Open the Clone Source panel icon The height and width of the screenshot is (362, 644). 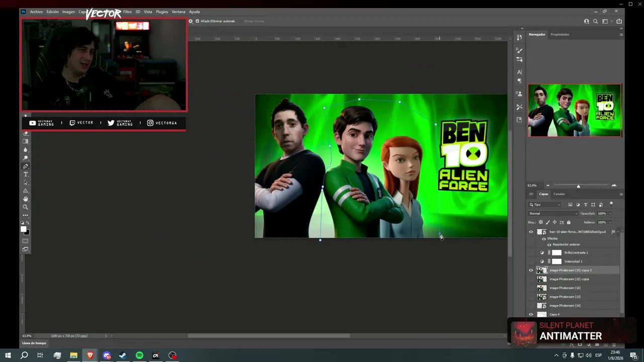pos(519,94)
